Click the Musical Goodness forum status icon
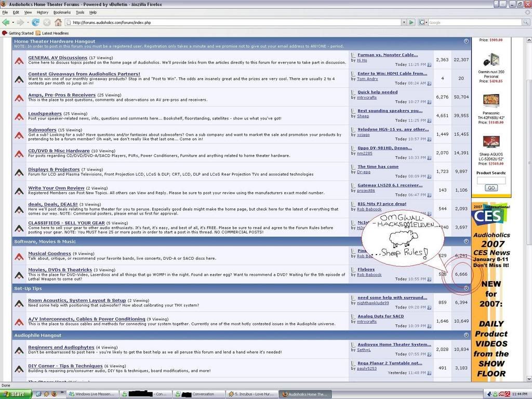The height and width of the screenshot is (399, 532). click(x=19, y=257)
